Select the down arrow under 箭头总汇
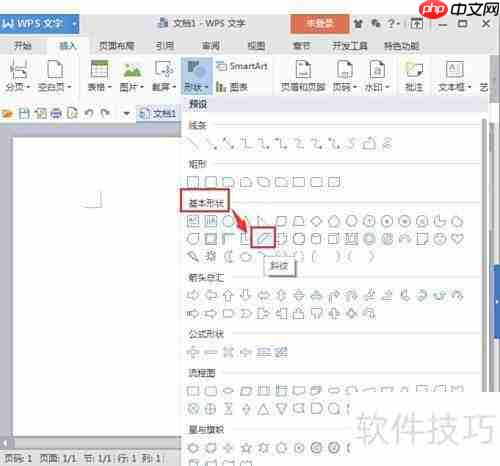This screenshot has height=466, width=500. click(246, 295)
